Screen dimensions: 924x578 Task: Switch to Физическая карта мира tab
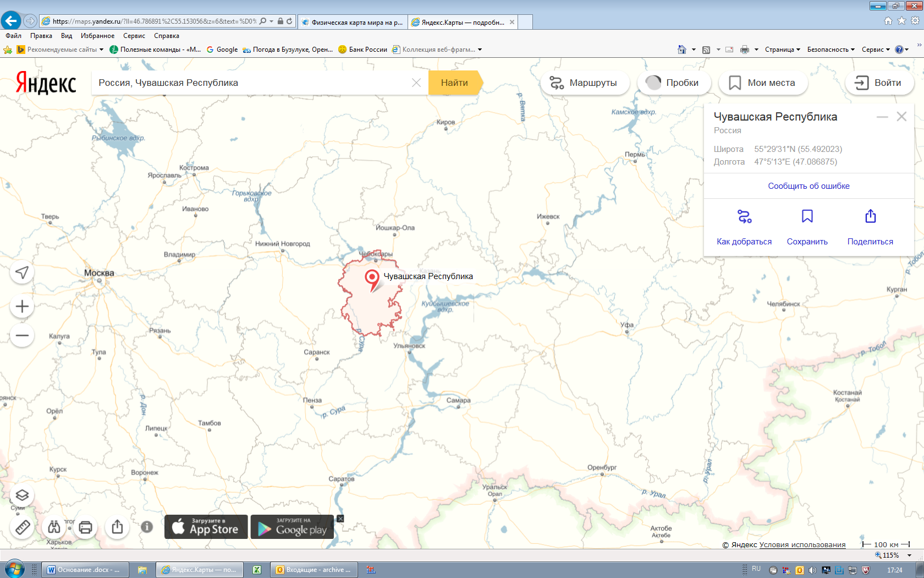tap(353, 22)
